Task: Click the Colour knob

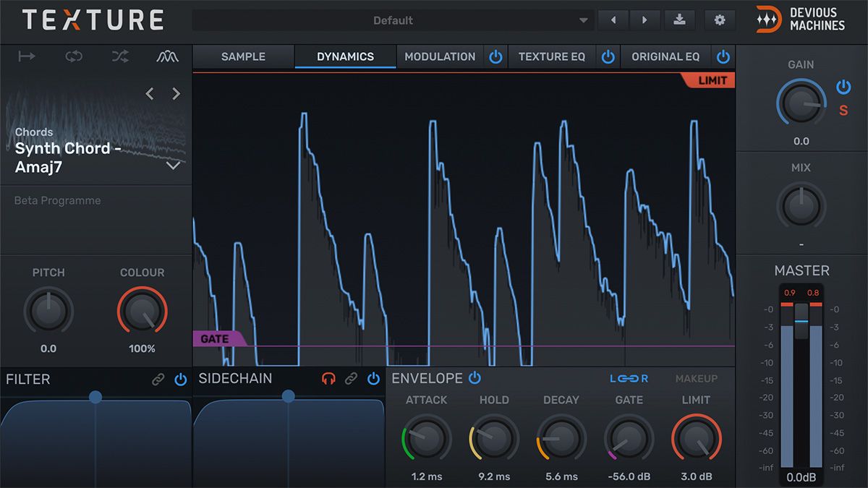Action: tap(142, 312)
